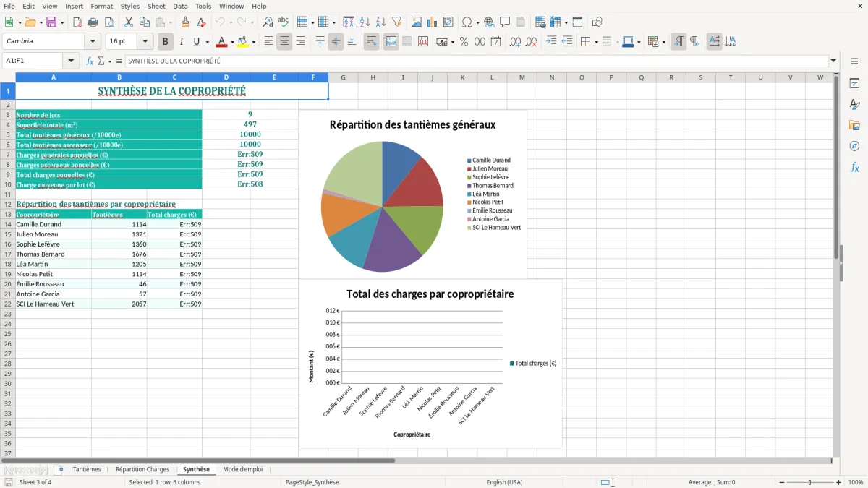868x488 pixels.
Task: Toggle Merge and Center Cells
Action: (x=391, y=42)
